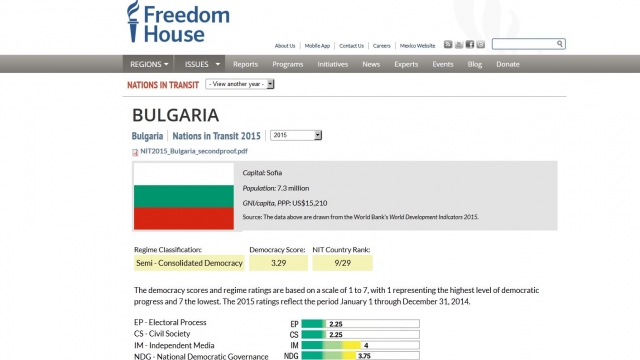The width and height of the screenshot is (640, 360).
Task: Open the Mobile App link
Action: [317, 46]
